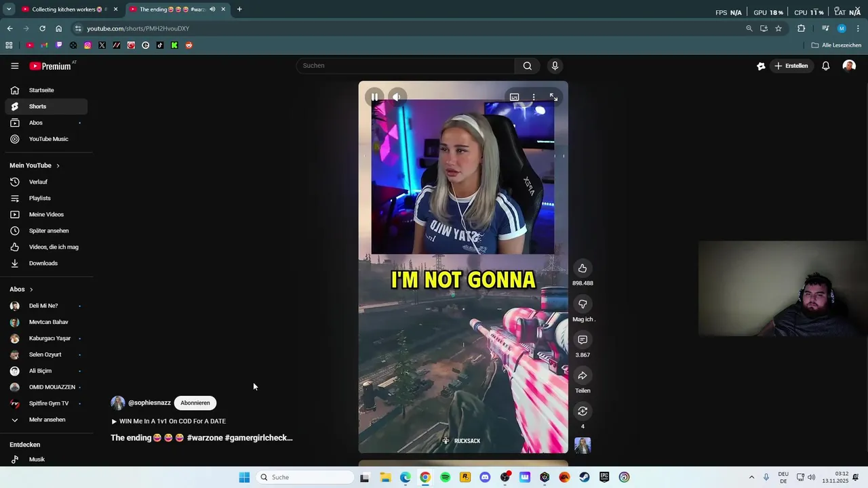
Task: Open the Alle Lesezeichen folder
Action: 836,45
